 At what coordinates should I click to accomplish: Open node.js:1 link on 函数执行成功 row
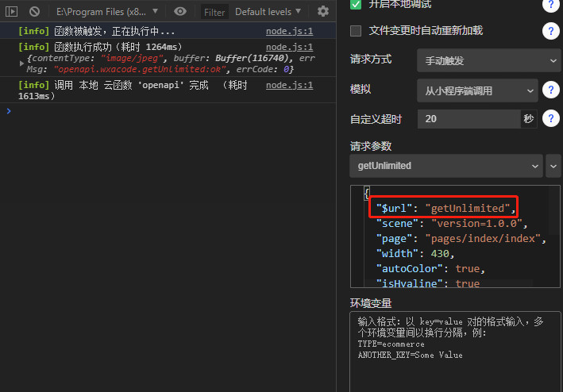289,47
